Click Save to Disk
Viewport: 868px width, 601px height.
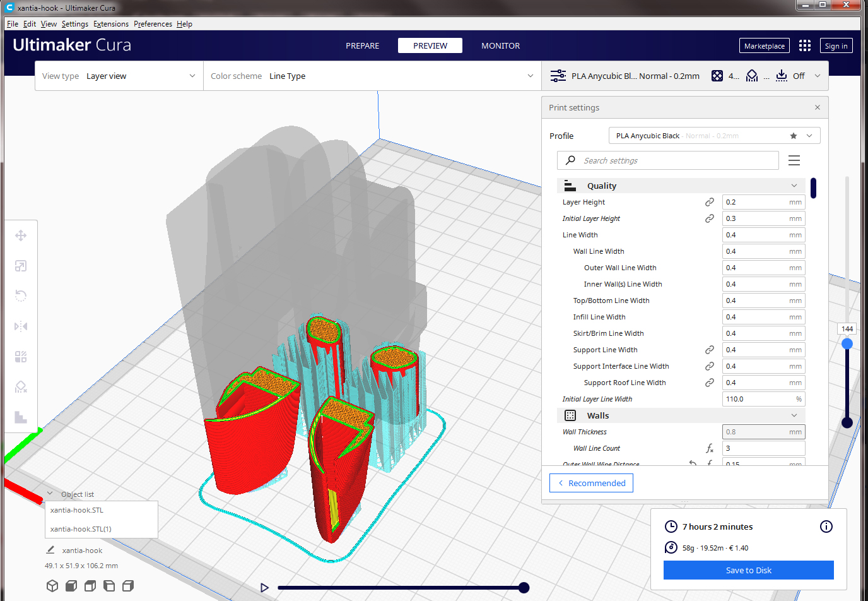(x=749, y=570)
